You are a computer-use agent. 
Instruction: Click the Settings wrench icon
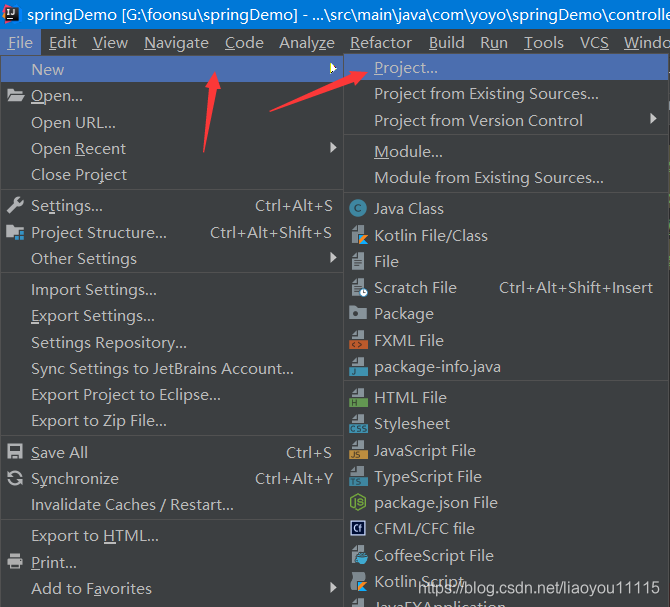pyautogui.click(x=15, y=205)
